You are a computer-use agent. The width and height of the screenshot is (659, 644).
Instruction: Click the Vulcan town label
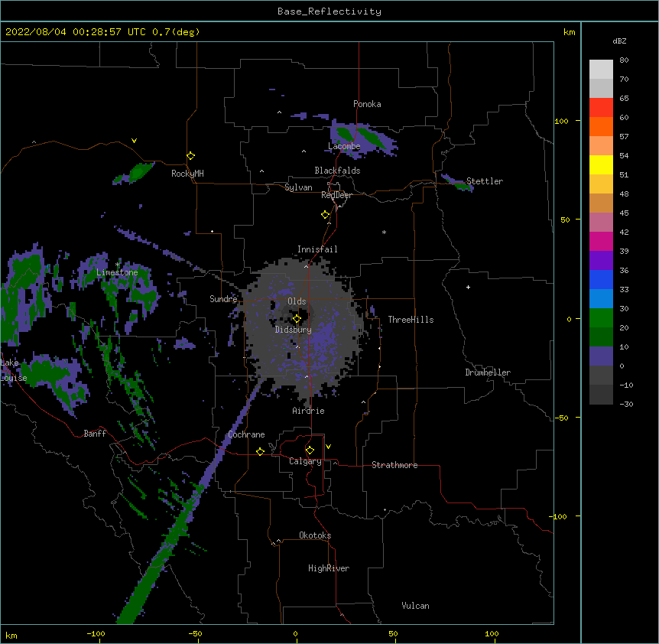(415, 606)
